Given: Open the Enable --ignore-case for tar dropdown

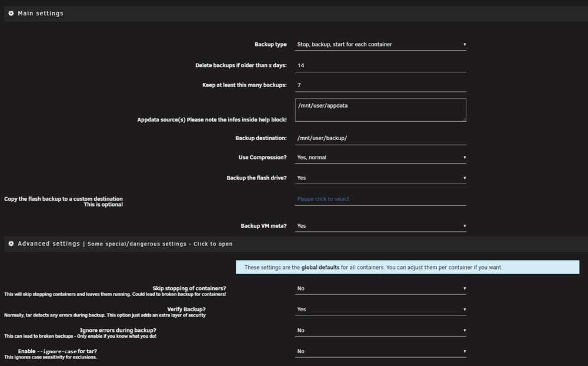Looking at the screenshot, I should click(380, 351).
